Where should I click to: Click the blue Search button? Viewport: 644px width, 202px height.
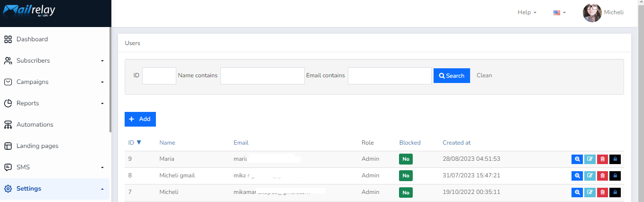[452, 76]
